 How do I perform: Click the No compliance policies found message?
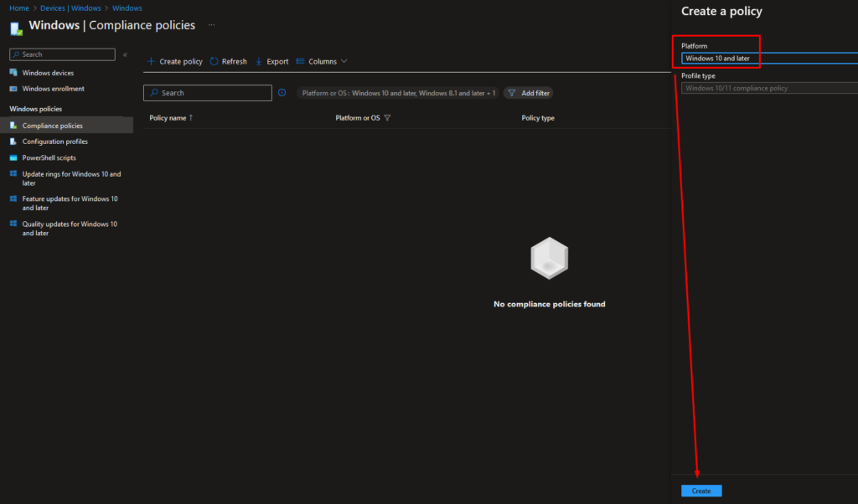coord(550,304)
